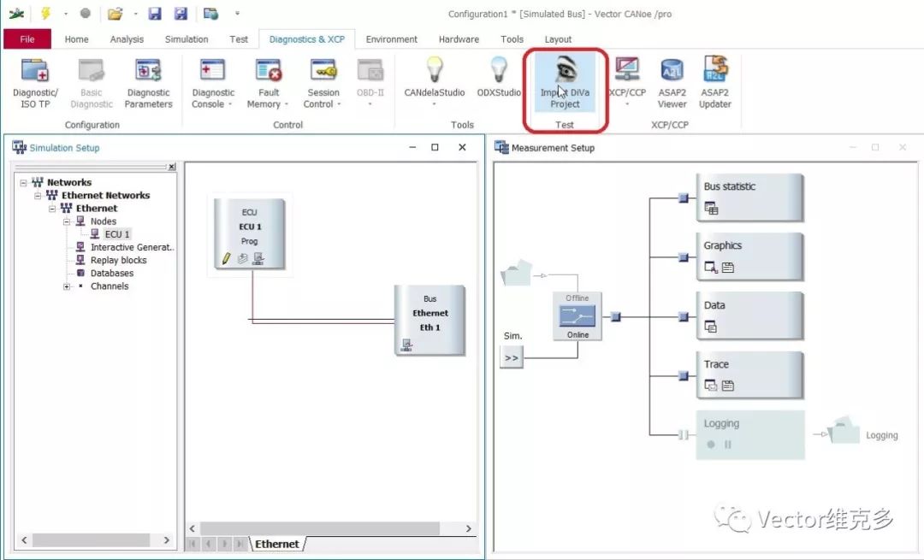The image size is (924, 560).
Task: Open XCP/CCP window
Action: pyautogui.click(x=627, y=80)
